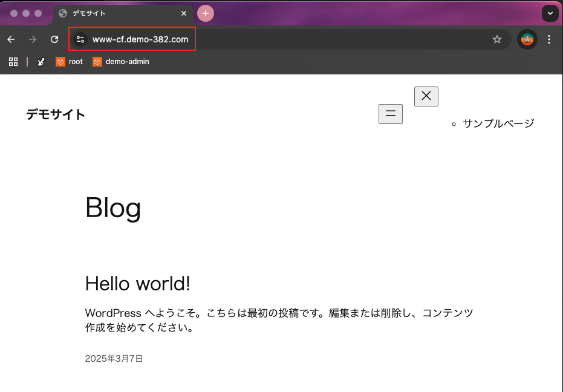Go back with the browser back arrow
563x392 pixels.
[11, 39]
